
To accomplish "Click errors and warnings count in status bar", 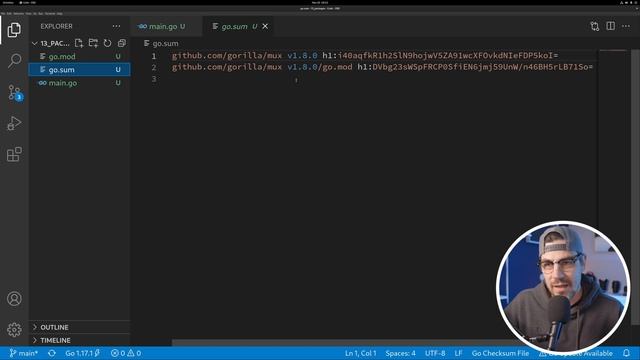I will [x=126, y=353].
